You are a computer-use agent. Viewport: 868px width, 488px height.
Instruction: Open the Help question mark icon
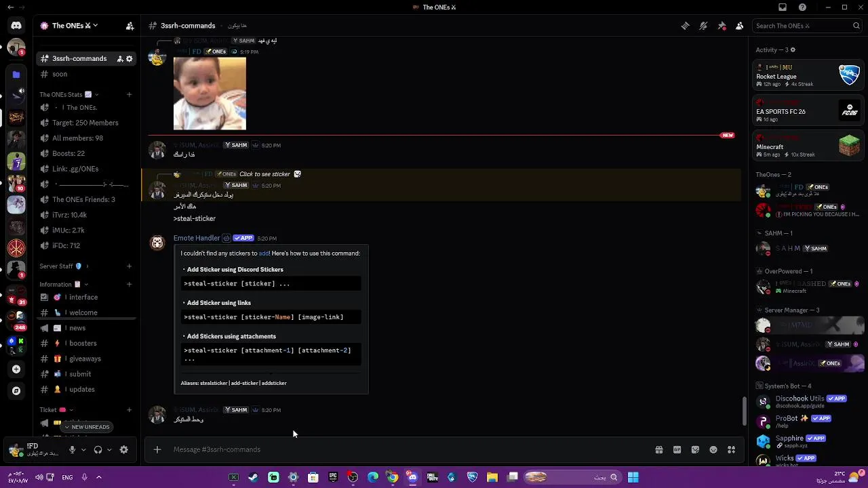pos(802,7)
